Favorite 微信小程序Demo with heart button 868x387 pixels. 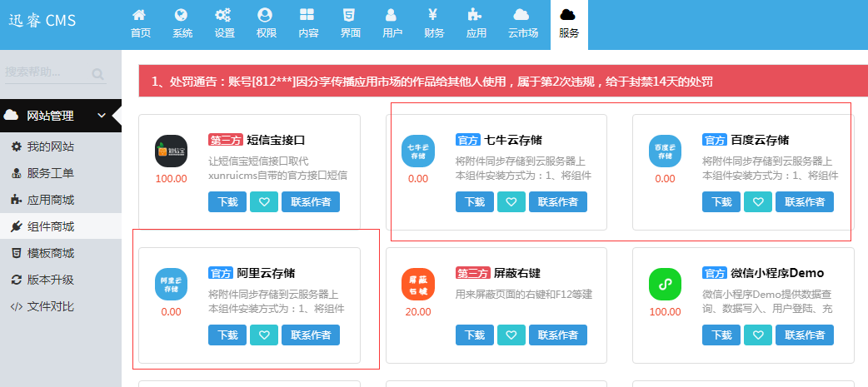(758, 335)
